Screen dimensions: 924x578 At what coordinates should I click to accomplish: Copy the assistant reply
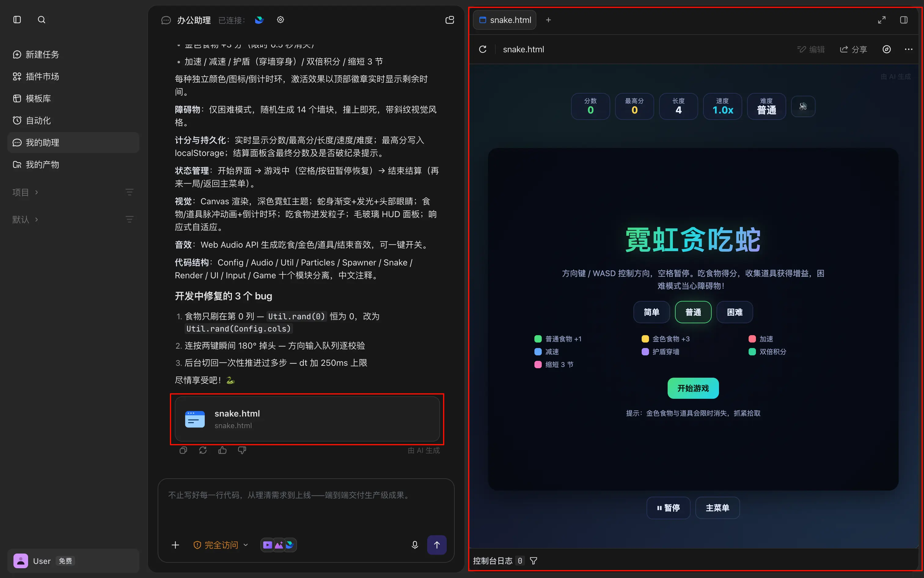click(183, 450)
